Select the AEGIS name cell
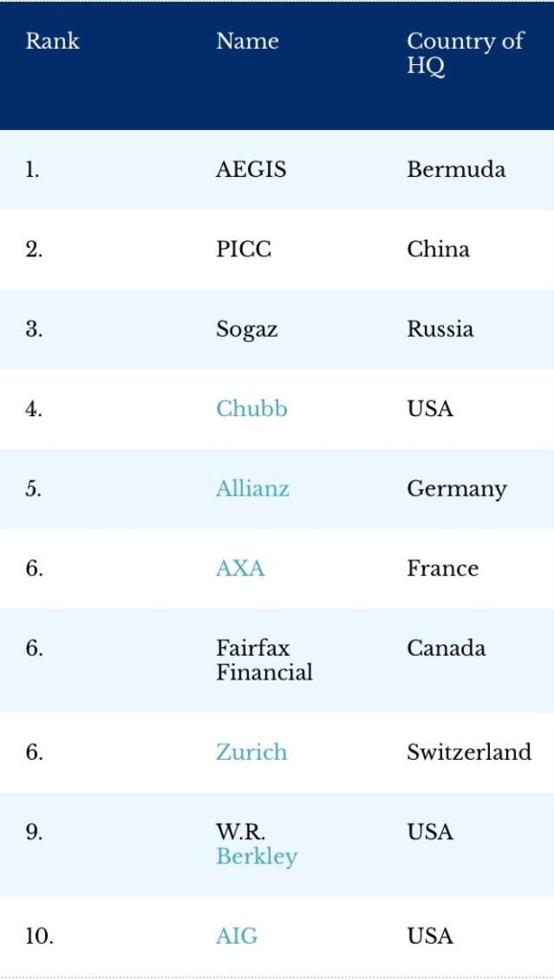 (251, 170)
